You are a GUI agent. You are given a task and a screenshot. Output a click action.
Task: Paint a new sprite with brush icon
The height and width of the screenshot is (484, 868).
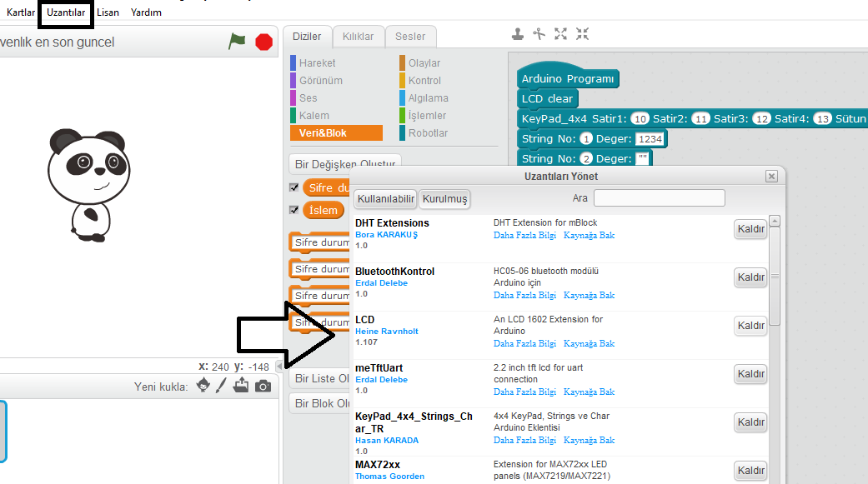click(x=222, y=385)
